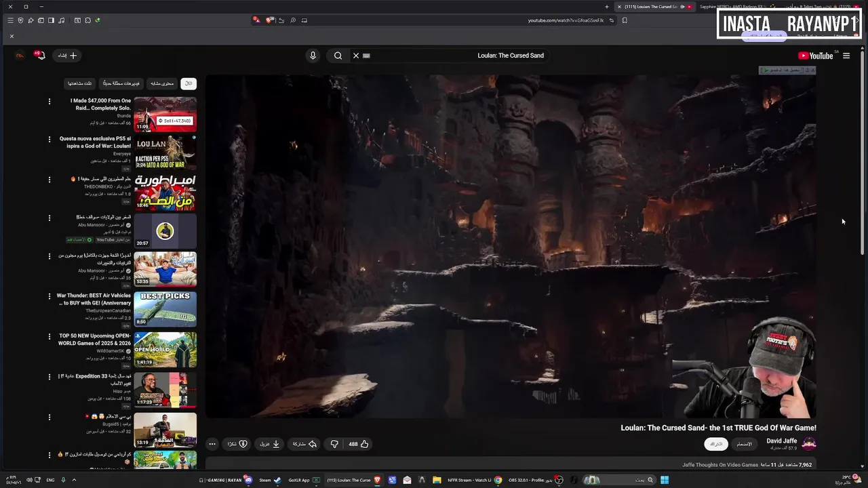Open YouTube notifications bell

[x=40, y=56]
